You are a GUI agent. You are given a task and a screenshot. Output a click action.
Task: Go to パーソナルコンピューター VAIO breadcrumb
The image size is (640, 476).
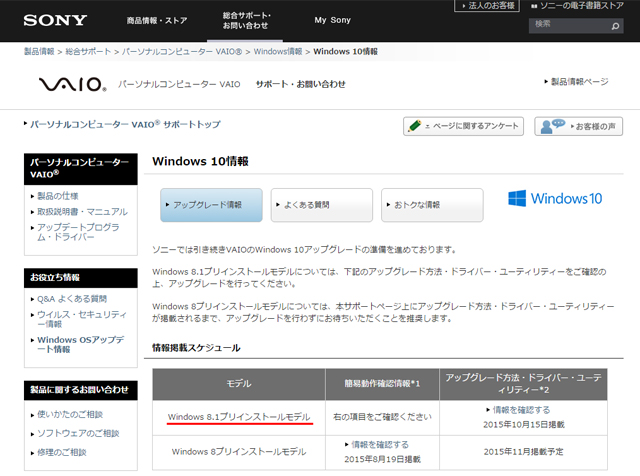[182, 51]
